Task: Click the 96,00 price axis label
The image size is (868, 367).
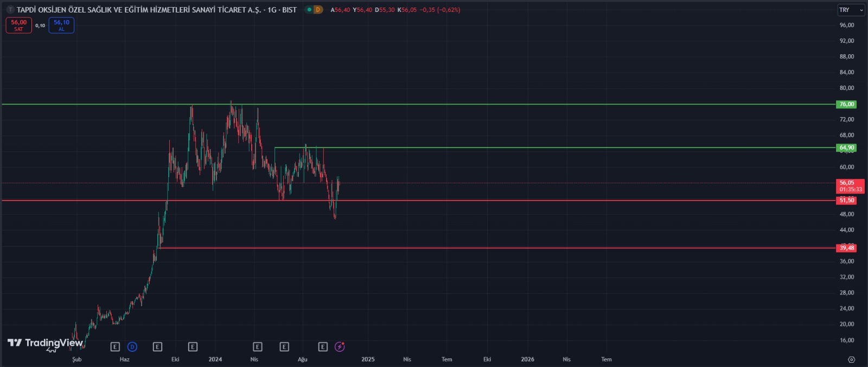Action: (x=846, y=25)
